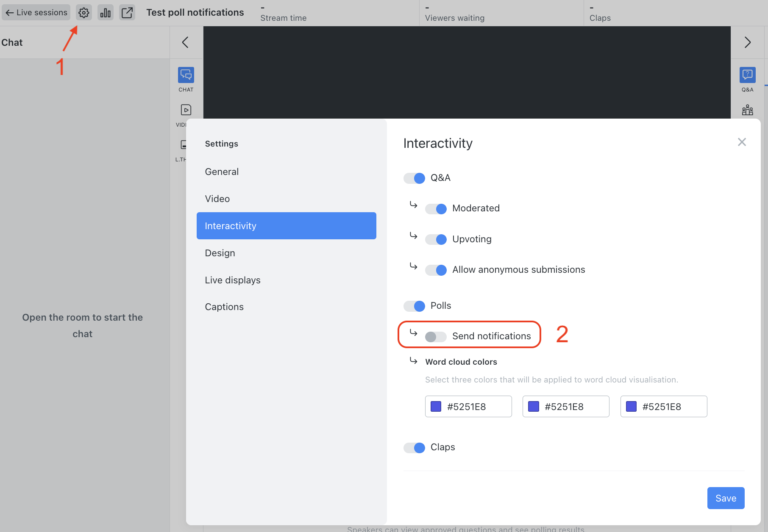Close the settings dialog
The width and height of the screenshot is (768, 532).
742,142
